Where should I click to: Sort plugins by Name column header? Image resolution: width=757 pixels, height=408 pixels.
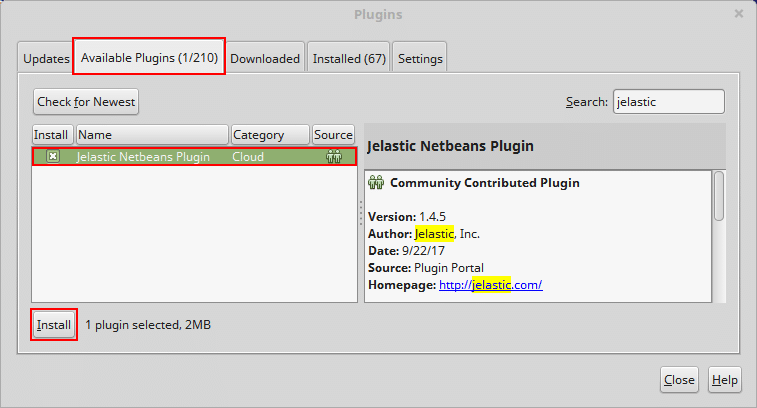(x=152, y=135)
